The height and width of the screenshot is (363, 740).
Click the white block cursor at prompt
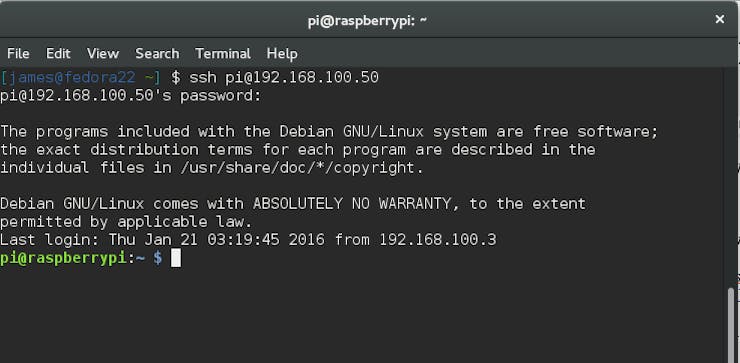tap(176, 258)
